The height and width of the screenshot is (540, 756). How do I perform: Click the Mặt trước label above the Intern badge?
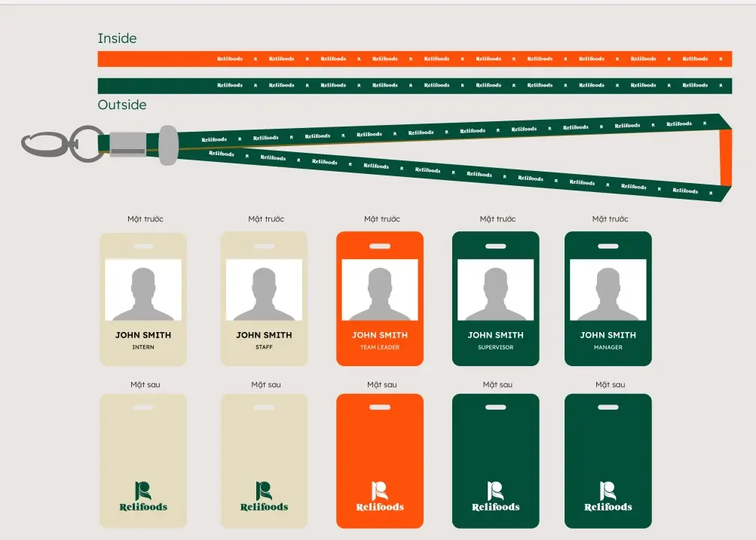(x=145, y=219)
